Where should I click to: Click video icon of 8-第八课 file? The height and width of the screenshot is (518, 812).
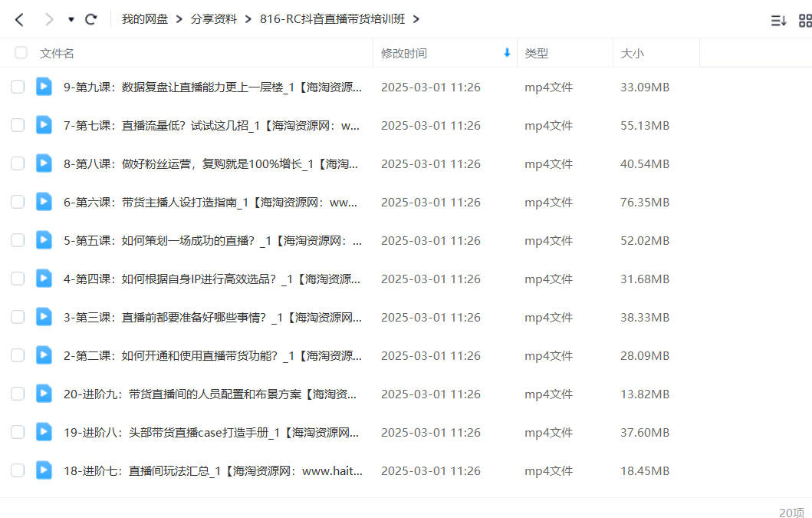point(44,163)
